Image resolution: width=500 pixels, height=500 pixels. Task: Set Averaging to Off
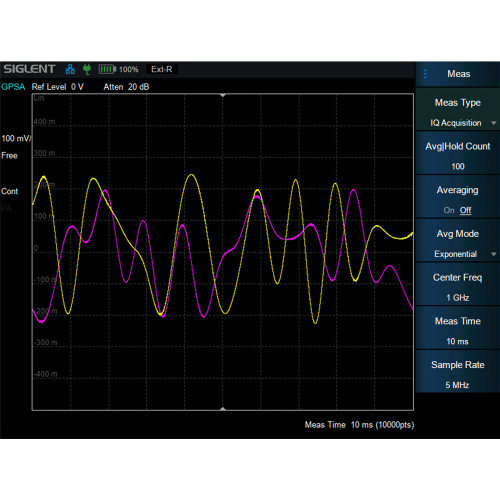click(465, 210)
